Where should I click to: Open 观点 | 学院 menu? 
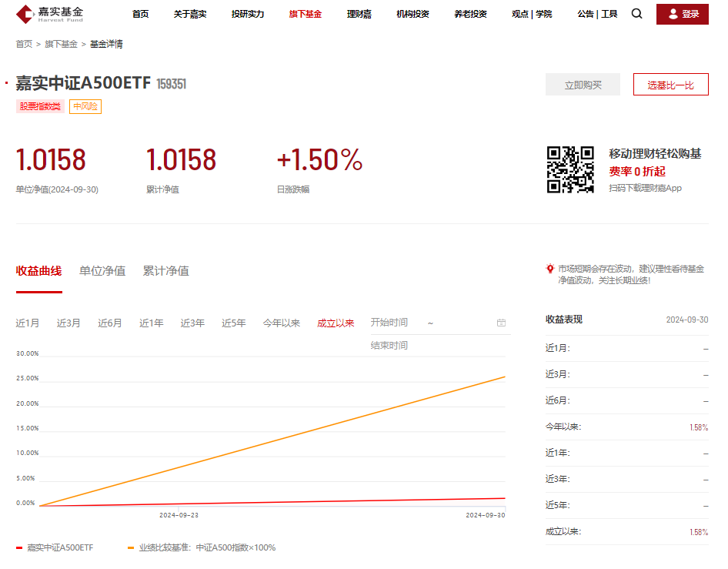(532, 14)
